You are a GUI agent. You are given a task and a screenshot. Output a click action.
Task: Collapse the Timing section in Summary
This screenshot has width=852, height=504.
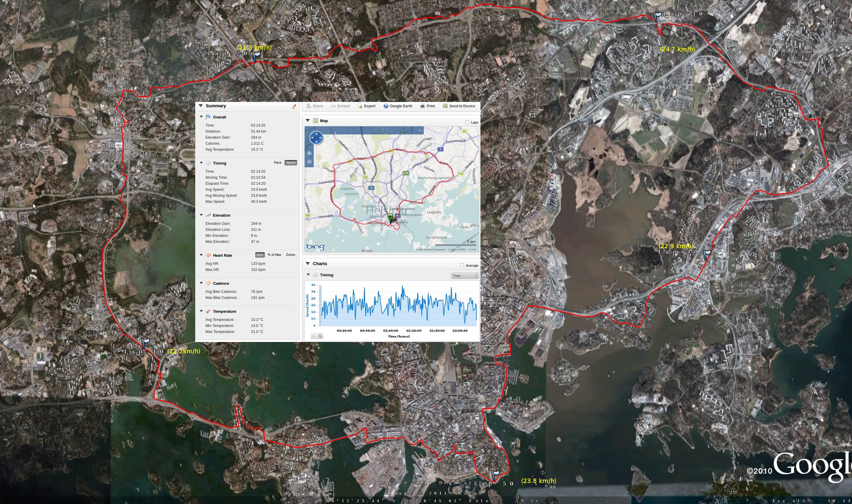[x=201, y=163]
